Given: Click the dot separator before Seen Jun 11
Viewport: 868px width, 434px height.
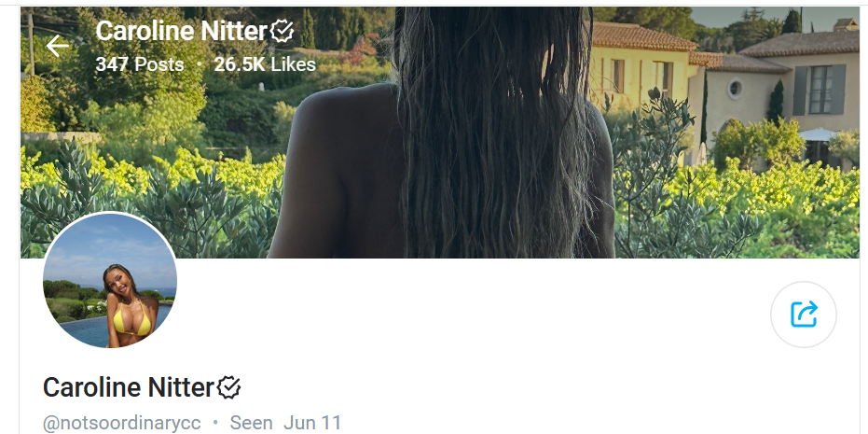Looking at the screenshot, I should tap(215, 424).
